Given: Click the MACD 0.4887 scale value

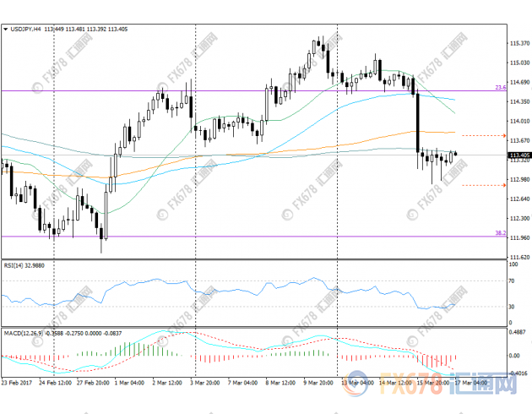Looking at the screenshot, I should pyautogui.click(x=517, y=332).
